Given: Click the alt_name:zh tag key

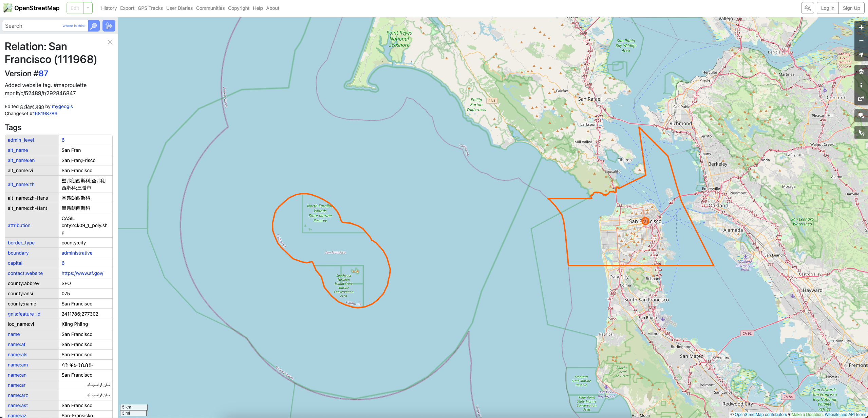Looking at the screenshot, I should [x=21, y=184].
